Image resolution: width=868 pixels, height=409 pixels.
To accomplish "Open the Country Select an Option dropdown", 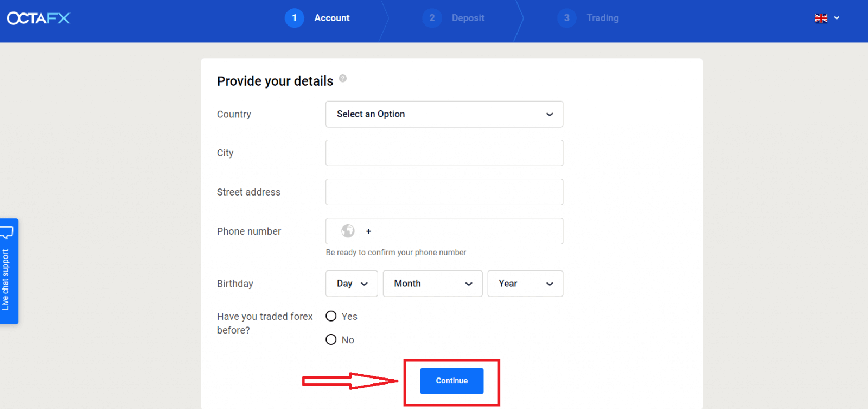I will (x=444, y=114).
